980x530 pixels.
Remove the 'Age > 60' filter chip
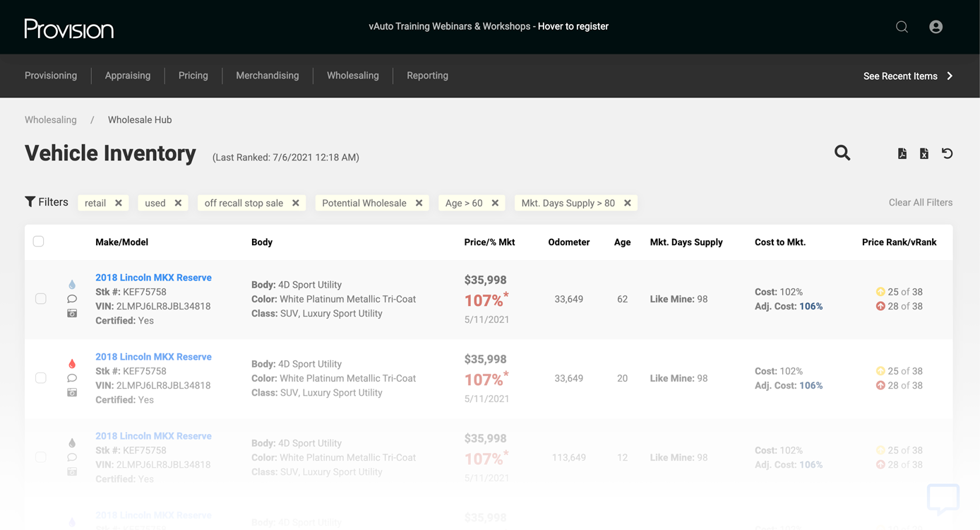point(495,203)
